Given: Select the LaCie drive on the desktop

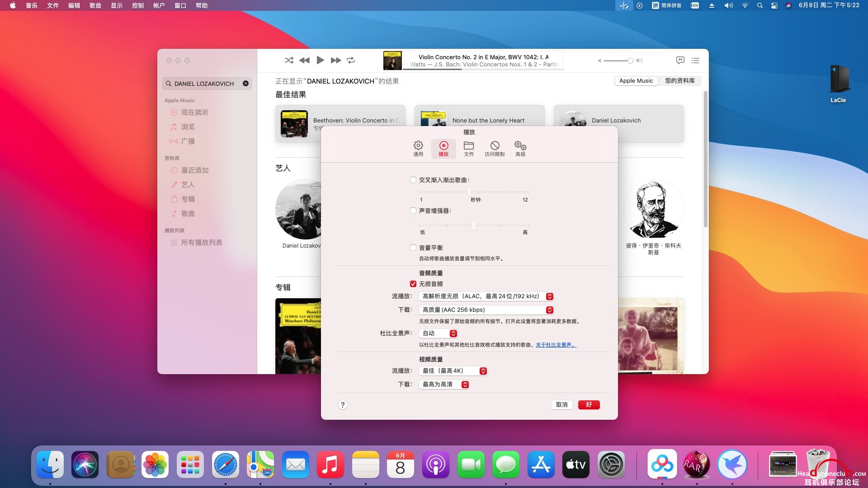Looking at the screenshot, I should (839, 84).
